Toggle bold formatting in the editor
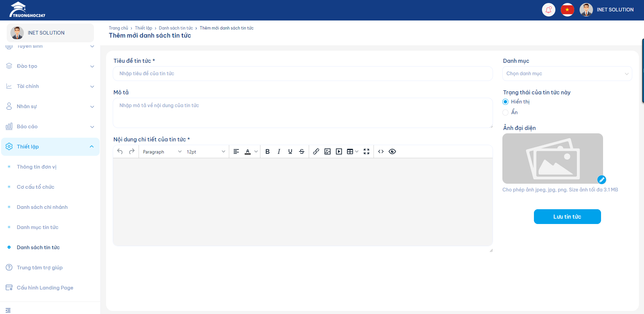Screen dimensions: 644x314 coord(267,151)
